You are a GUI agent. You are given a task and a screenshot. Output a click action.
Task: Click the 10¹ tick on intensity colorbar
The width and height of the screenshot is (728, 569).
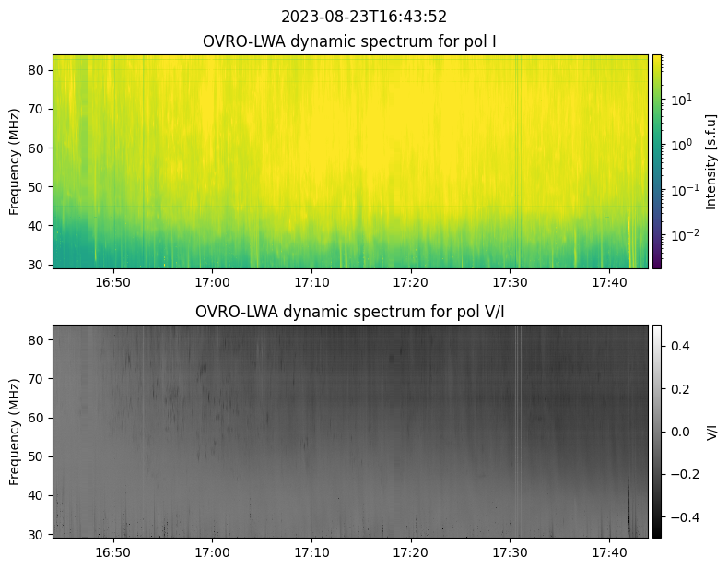point(679,99)
